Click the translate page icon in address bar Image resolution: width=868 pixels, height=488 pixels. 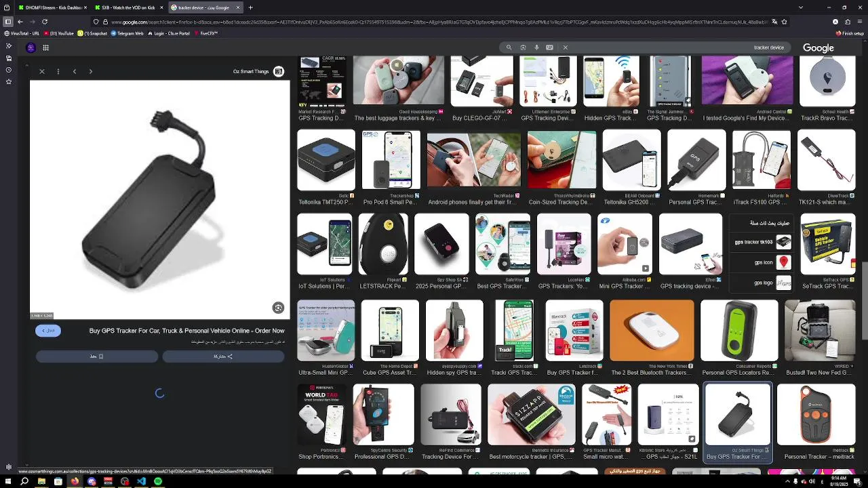(x=774, y=22)
